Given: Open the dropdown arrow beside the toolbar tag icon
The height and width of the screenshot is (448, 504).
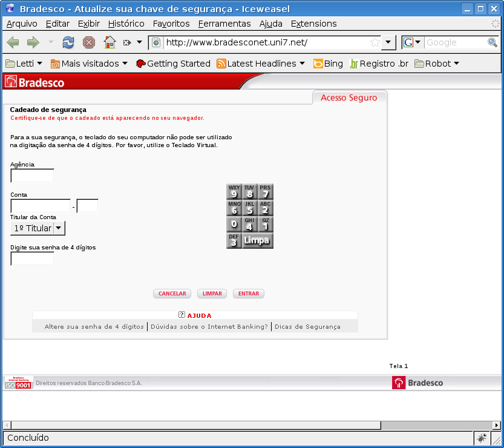Looking at the screenshot, I should pos(140,42).
